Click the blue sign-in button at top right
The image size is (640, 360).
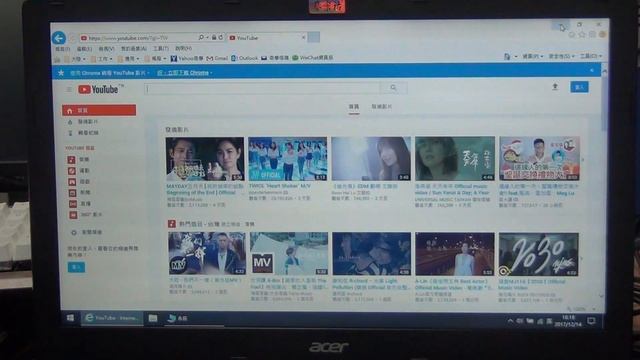pyautogui.click(x=580, y=87)
